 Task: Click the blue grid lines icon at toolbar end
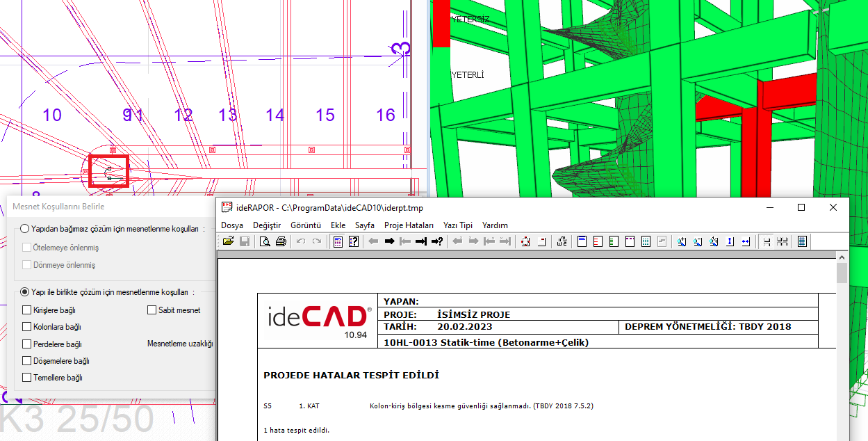801,241
